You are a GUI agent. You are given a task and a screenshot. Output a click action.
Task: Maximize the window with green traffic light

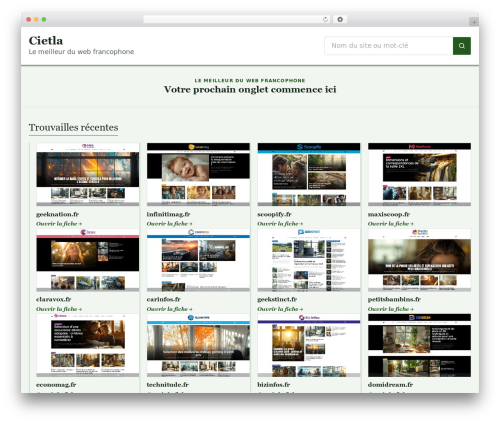(x=44, y=19)
